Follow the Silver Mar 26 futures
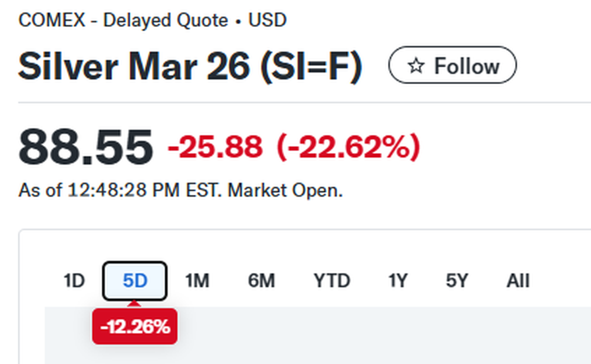Viewport: 591px width, 364px height. tap(453, 65)
